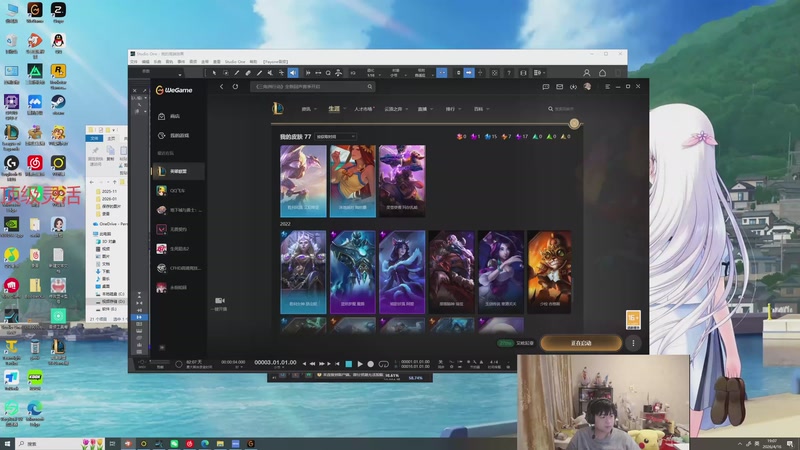The image size is (800, 450).
Task: Select highlighted career tab in League nav
Action: [334, 109]
